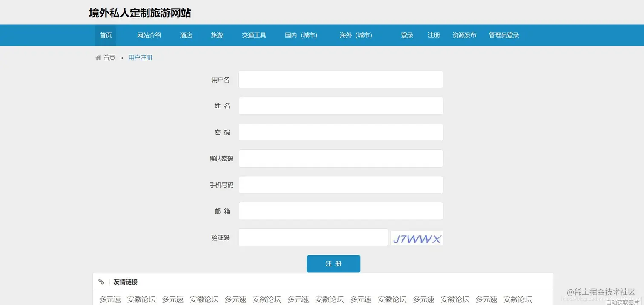This screenshot has width=644, height=305.
Task: Open the 旅游 section from the navbar
Action: 217,35
